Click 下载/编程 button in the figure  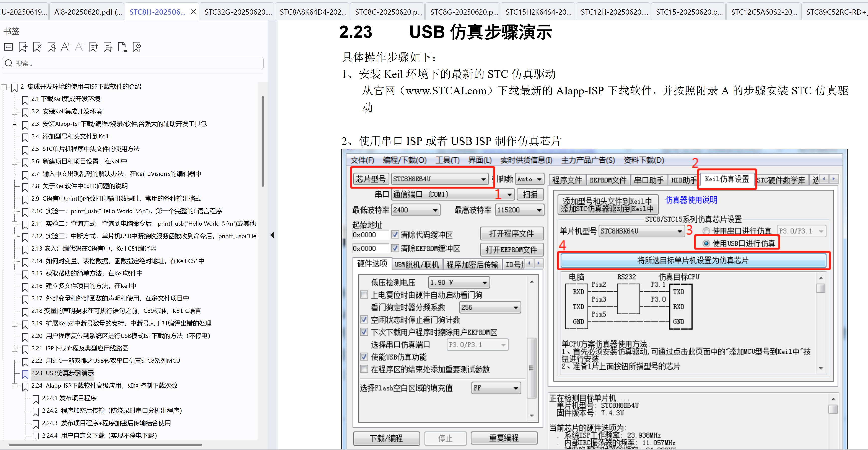click(387, 438)
